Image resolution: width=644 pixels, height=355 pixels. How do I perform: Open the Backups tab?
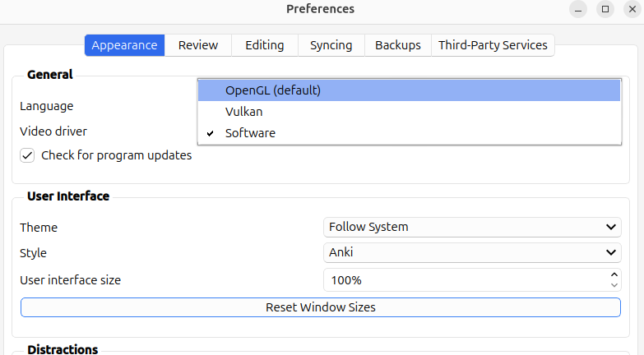pos(398,45)
